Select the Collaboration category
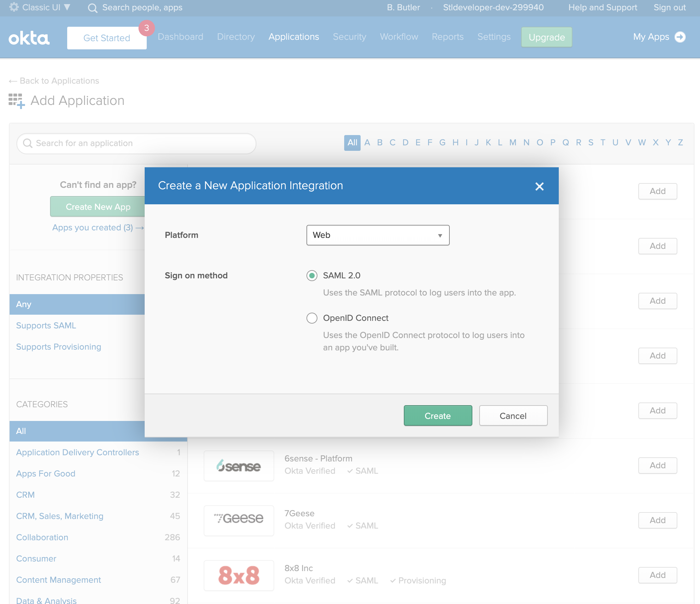The image size is (700, 604). [42, 537]
